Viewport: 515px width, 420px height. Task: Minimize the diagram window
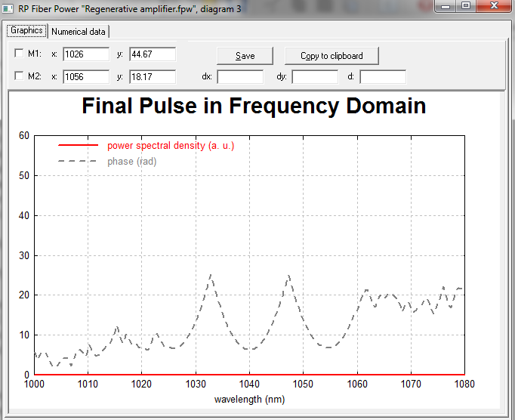[x=446, y=6]
